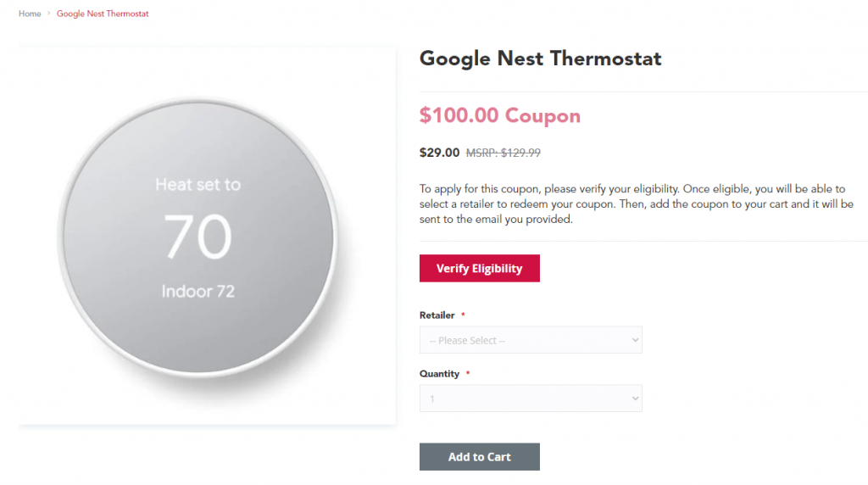Click the Google Nest Thermostat product heading
This screenshot has width=868, height=485.
click(x=540, y=59)
